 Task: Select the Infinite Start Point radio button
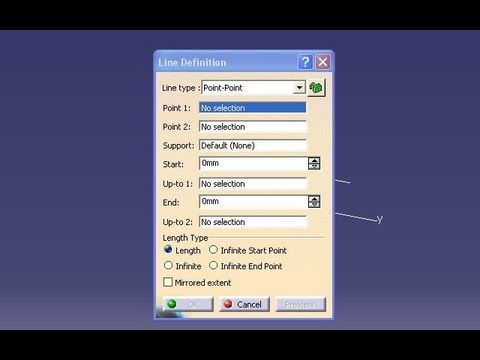[x=213, y=250]
